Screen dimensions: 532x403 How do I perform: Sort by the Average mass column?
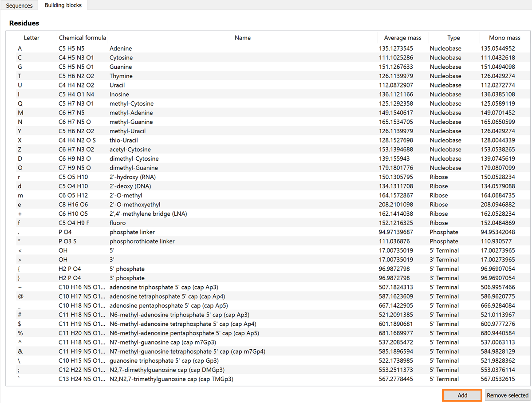click(402, 38)
